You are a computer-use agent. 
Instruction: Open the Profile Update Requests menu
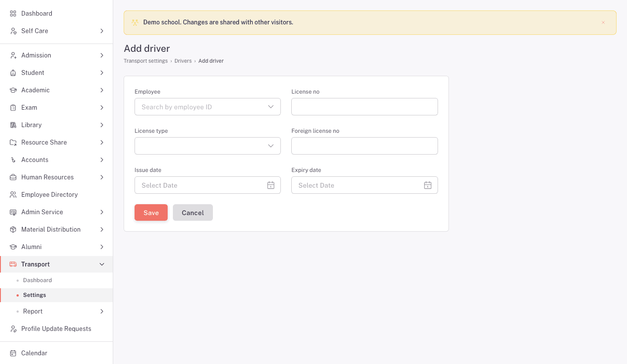pyautogui.click(x=57, y=329)
